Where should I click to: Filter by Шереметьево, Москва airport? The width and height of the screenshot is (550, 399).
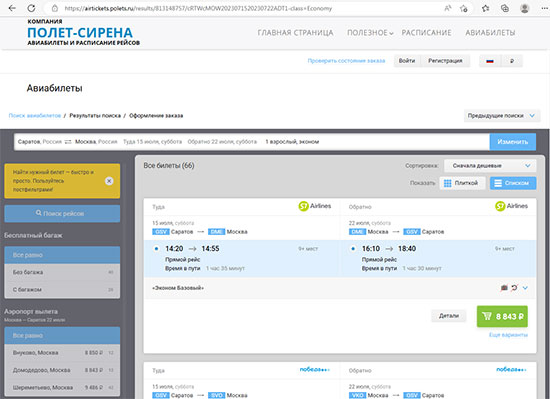tap(62, 388)
